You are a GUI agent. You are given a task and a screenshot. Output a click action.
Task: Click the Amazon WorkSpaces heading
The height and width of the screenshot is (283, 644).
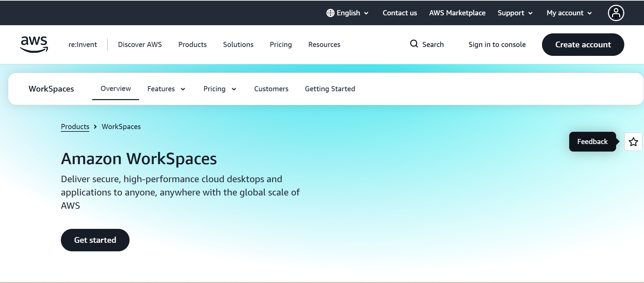coord(139,159)
